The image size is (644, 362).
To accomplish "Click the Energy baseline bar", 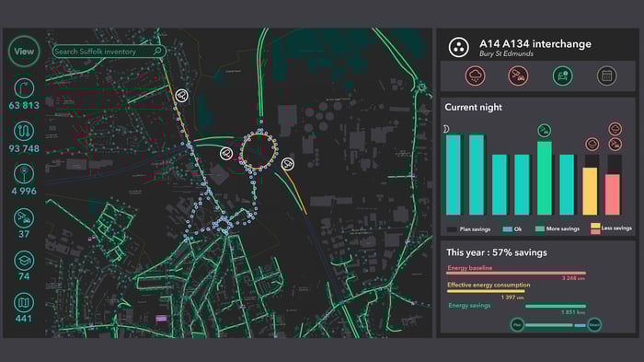I will 516,273.
